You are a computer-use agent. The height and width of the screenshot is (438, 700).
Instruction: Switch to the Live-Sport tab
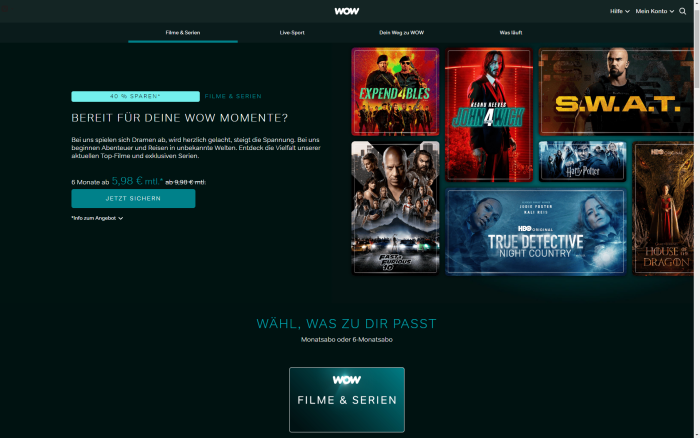[292, 33]
